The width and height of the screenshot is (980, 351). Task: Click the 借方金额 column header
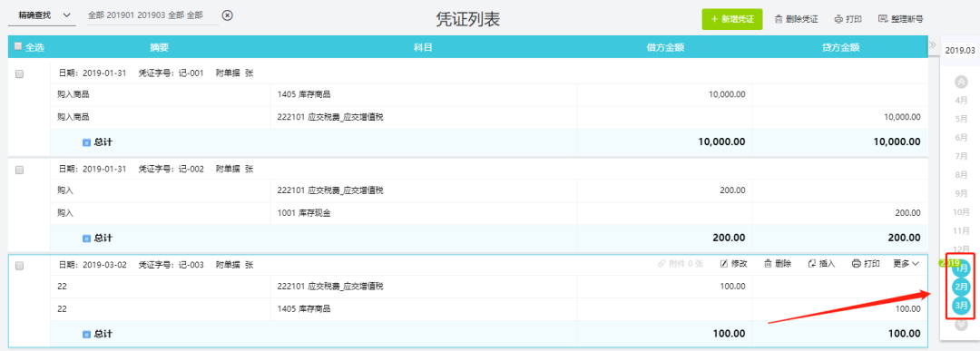(665, 47)
